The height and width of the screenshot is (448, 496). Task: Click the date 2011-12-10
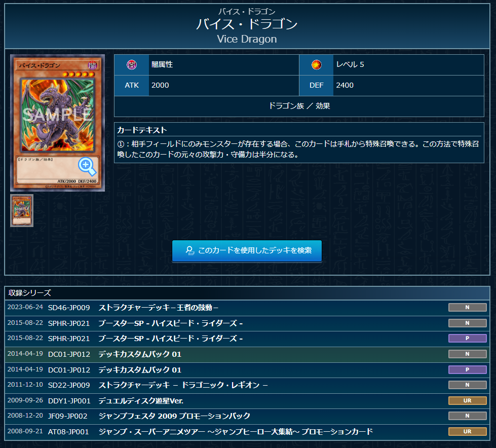tap(25, 385)
